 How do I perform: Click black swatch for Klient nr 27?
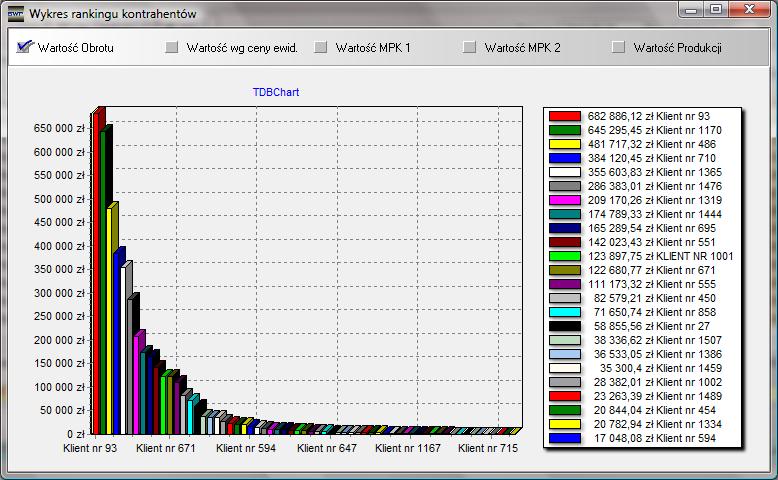click(x=565, y=326)
